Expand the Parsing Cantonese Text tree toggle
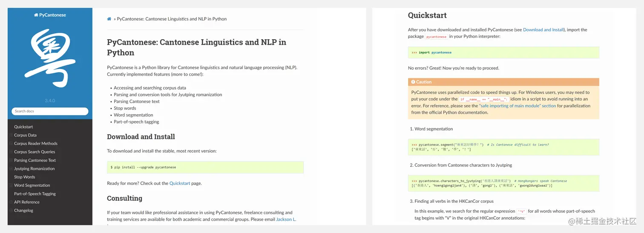 pyautogui.click(x=11, y=160)
